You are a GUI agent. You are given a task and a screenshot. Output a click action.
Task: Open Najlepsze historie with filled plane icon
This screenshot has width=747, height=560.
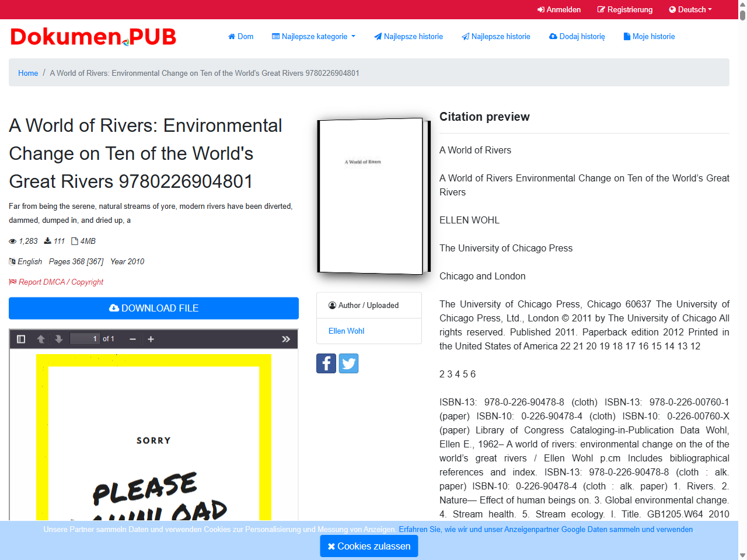(x=409, y=36)
